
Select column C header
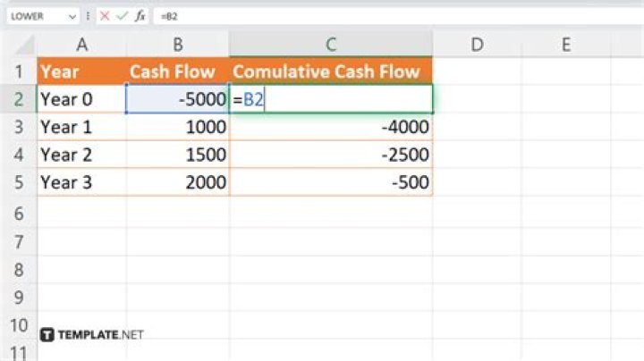point(331,45)
